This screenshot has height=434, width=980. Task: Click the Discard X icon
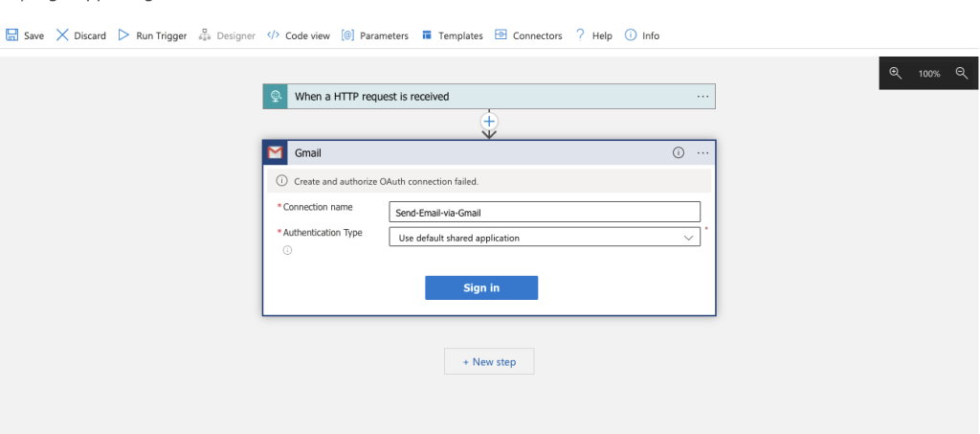pyautogui.click(x=62, y=35)
